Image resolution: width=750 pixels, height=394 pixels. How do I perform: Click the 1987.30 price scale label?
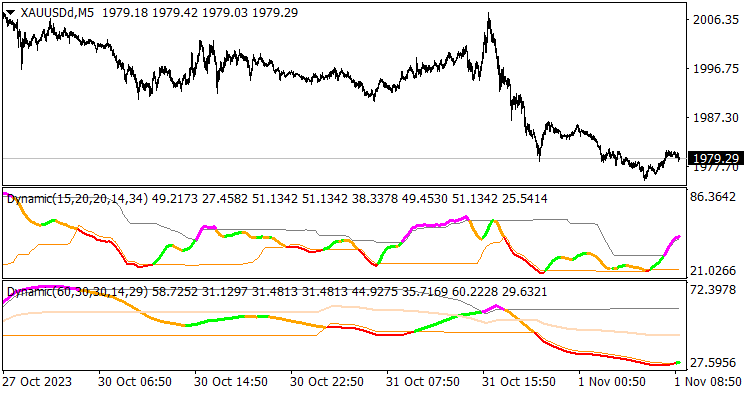[x=716, y=118]
